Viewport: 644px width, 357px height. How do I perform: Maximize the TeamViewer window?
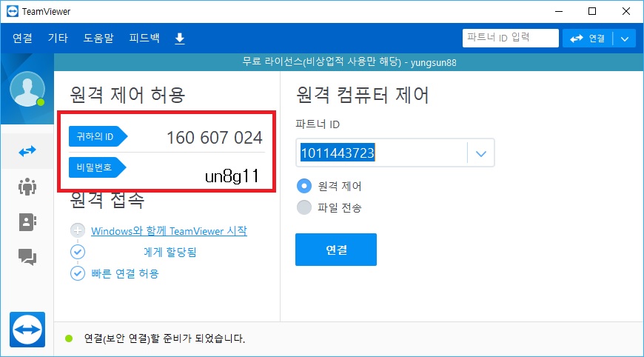[592, 12]
